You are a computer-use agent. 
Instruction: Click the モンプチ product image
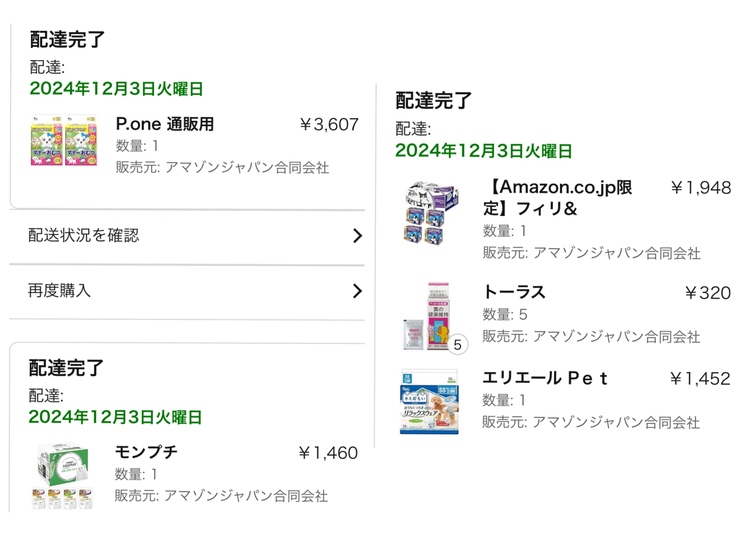pos(65,475)
